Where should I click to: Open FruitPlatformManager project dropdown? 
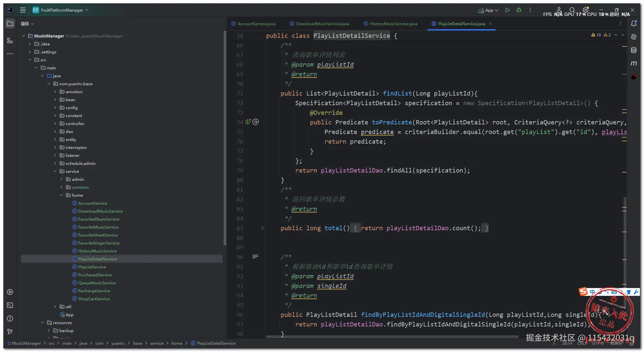pos(60,10)
